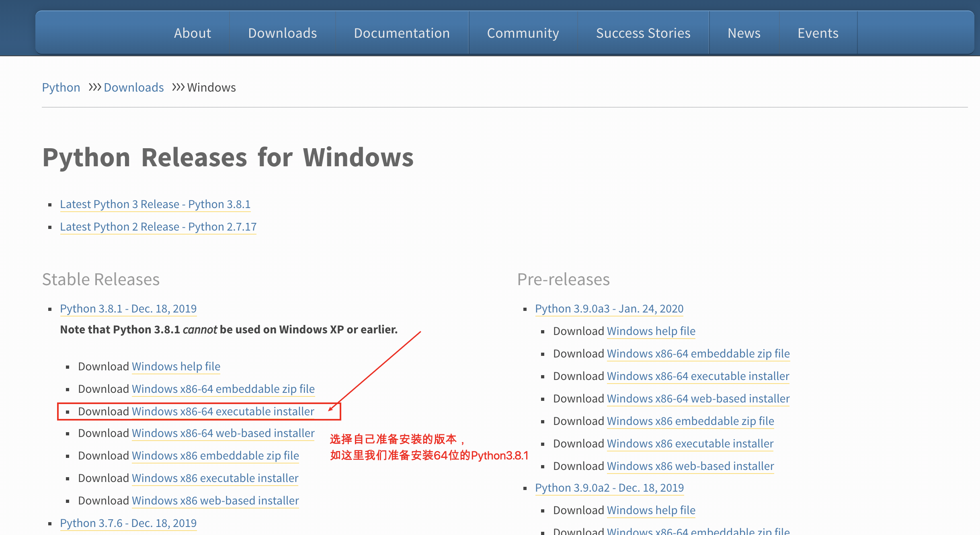Click Python 3.8.1 - Dec. 18, 2019 release link
The image size is (980, 535).
click(128, 308)
